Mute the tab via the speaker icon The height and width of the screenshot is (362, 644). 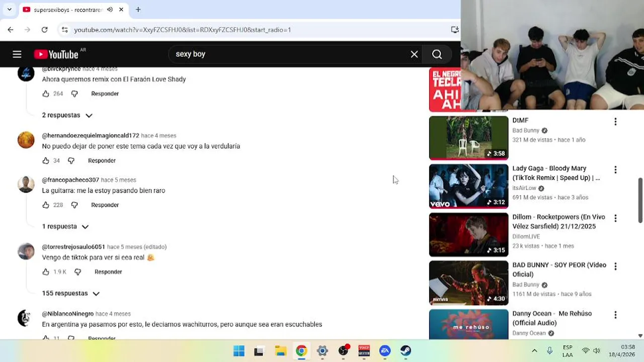[110, 10]
